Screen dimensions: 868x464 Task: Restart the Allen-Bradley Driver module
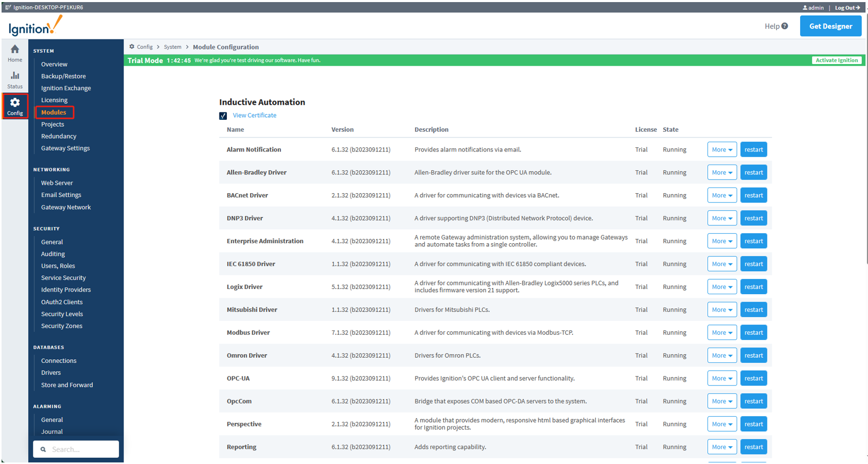click(754, 173)
